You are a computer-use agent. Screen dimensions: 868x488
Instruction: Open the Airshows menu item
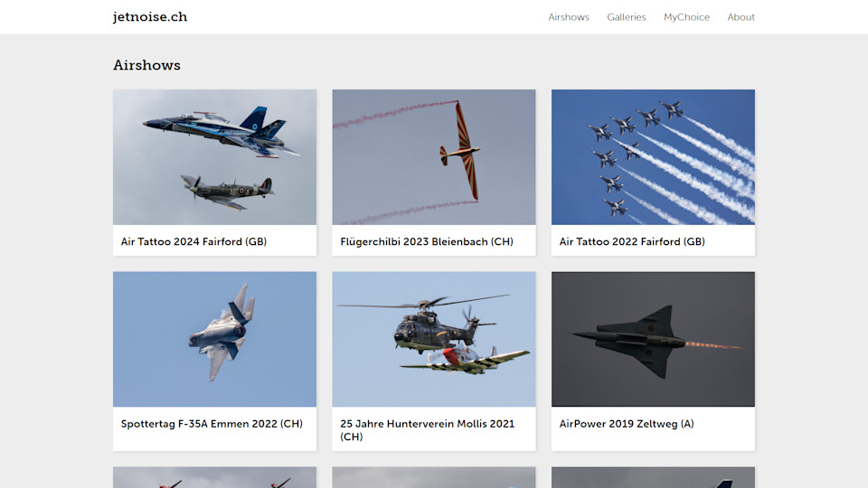click(x=569, y=17)
